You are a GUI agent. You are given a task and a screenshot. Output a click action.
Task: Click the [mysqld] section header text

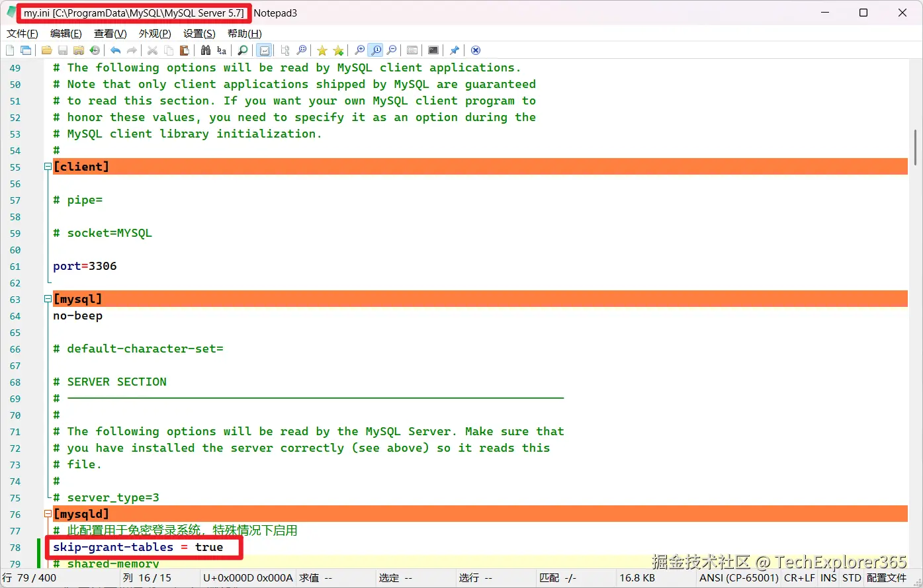tap(81, 514)
